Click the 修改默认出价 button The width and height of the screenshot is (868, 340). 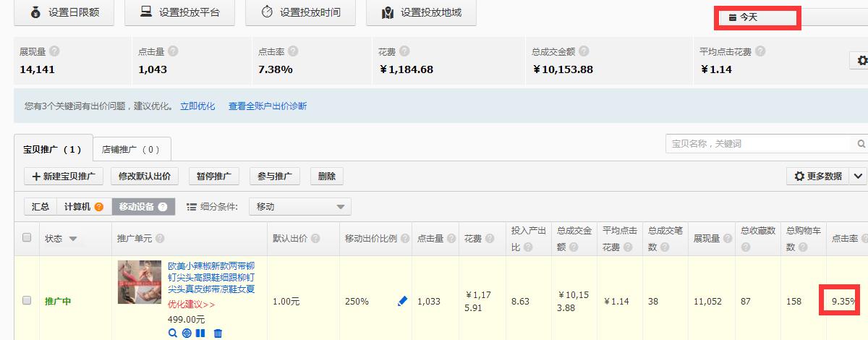(145, 176)
